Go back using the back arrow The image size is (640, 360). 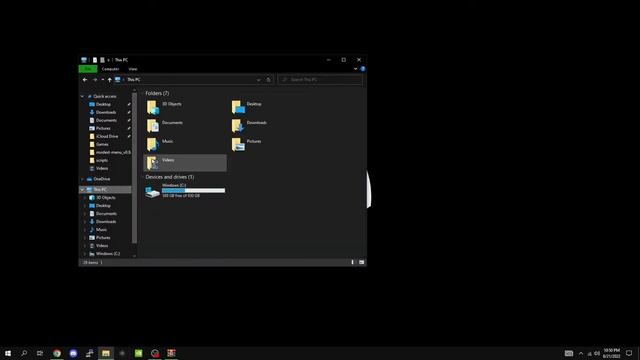[85, 80]
